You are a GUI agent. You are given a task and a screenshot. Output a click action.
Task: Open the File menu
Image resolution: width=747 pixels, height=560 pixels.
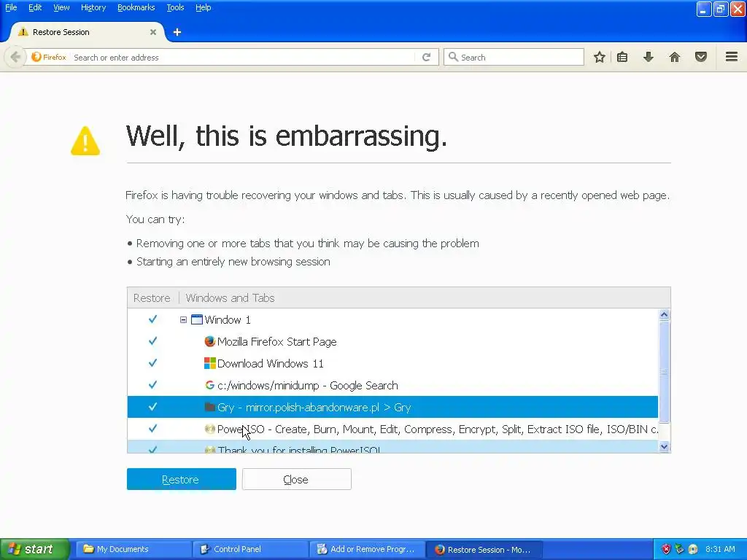click(11, 7)
